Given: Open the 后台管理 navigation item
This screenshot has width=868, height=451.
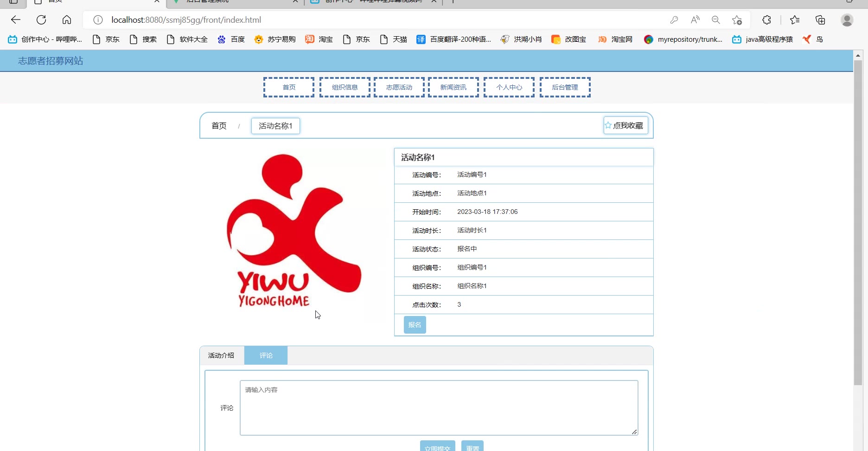Looking at the screenshot, I should tap(565, 87).
